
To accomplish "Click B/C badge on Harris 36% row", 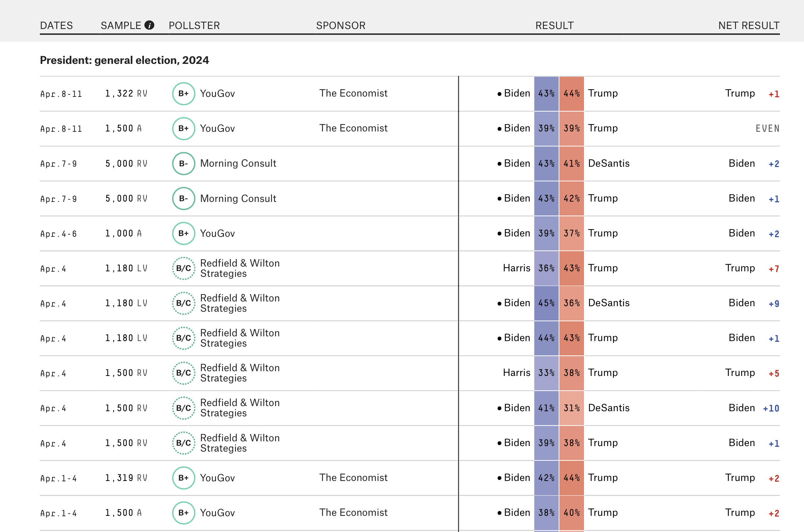I will pyautogui.click(x=183, y=268).
